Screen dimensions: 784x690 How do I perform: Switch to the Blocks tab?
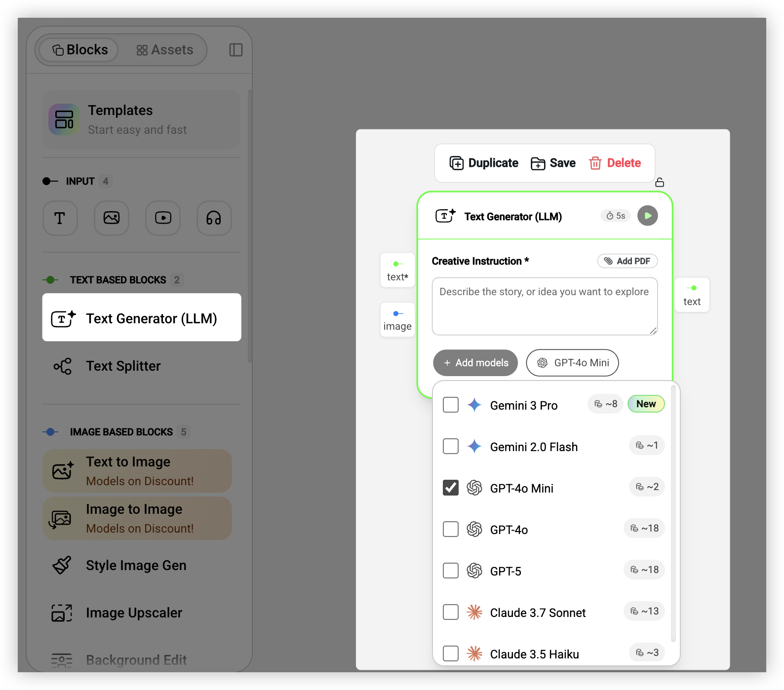[x=79, y=50]
